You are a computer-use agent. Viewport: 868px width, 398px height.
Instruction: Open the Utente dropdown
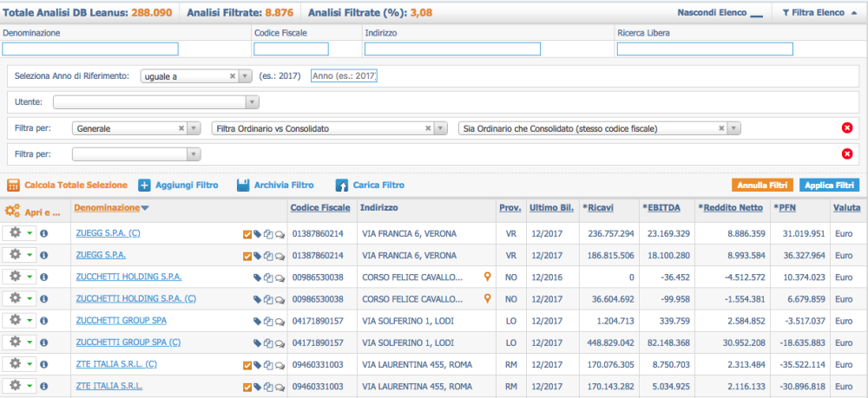(252, 102)
